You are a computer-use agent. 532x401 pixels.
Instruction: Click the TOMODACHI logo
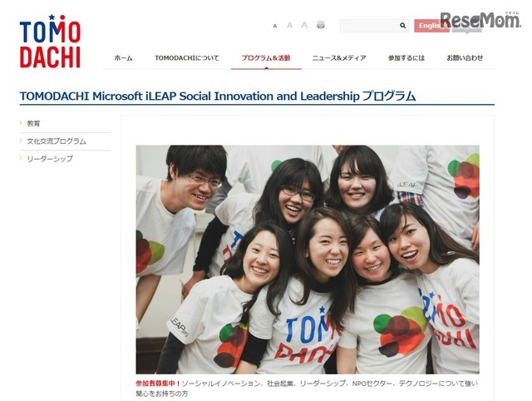[50, 41]
